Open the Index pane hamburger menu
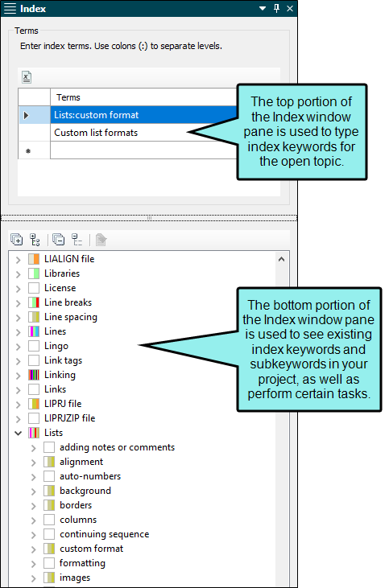Screen dimensions: 389x588 (x=10, y=8)
